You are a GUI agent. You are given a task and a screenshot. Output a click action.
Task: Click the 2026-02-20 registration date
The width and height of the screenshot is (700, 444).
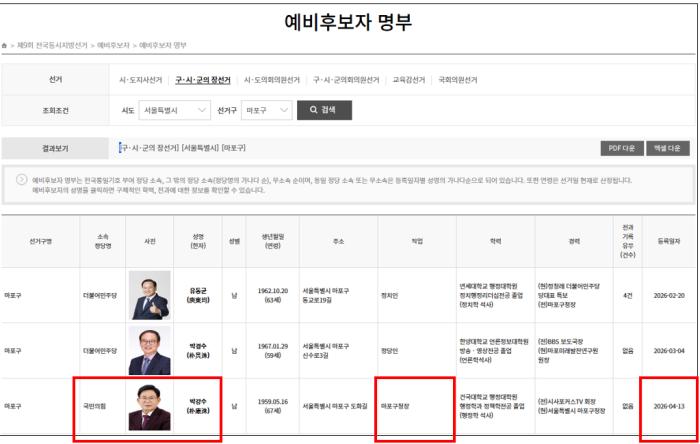coord(669,295)
